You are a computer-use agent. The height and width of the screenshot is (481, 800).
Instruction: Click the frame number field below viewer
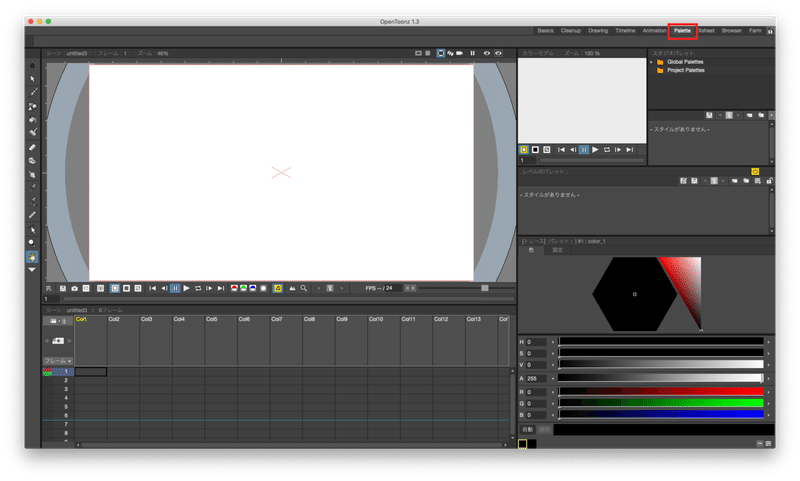click(52, 299)
